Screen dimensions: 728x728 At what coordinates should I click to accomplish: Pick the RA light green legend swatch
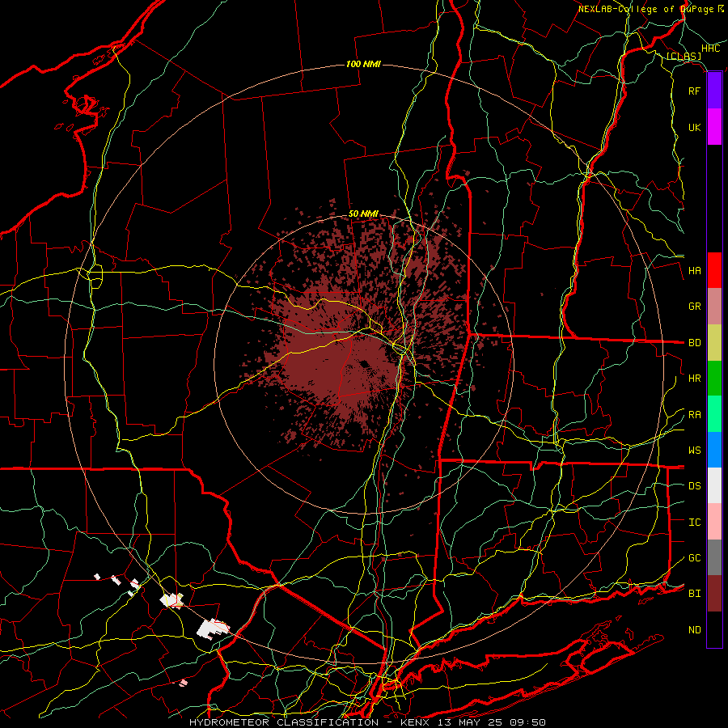[714, 414]
